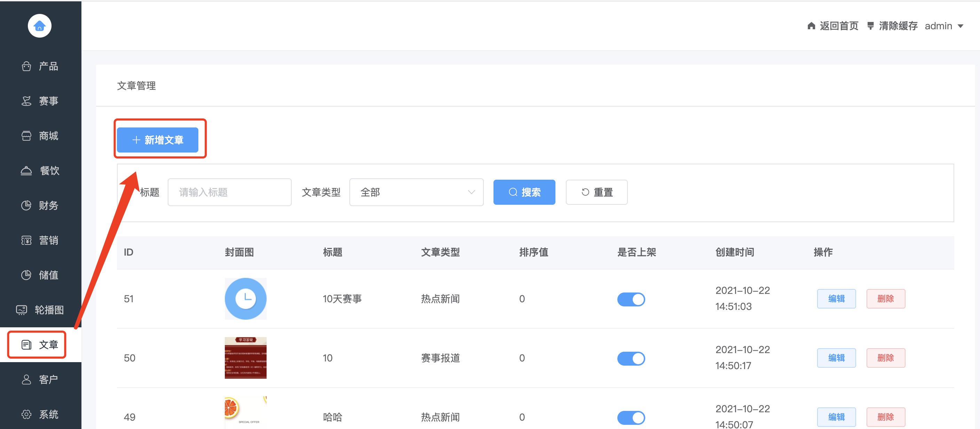The height and width of the screenshot is (429, 980).
Task: Toggle 是否上架 switch for ID 50
Action: (631, 358)
